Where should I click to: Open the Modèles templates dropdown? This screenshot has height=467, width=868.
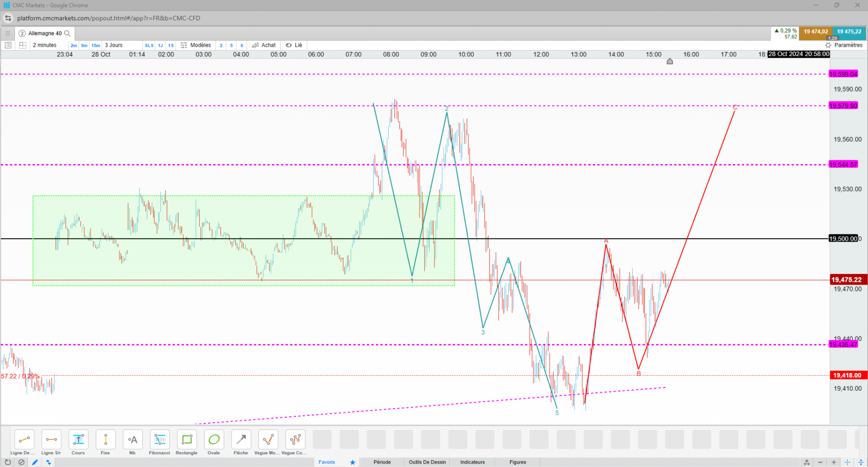pos(196,45)
